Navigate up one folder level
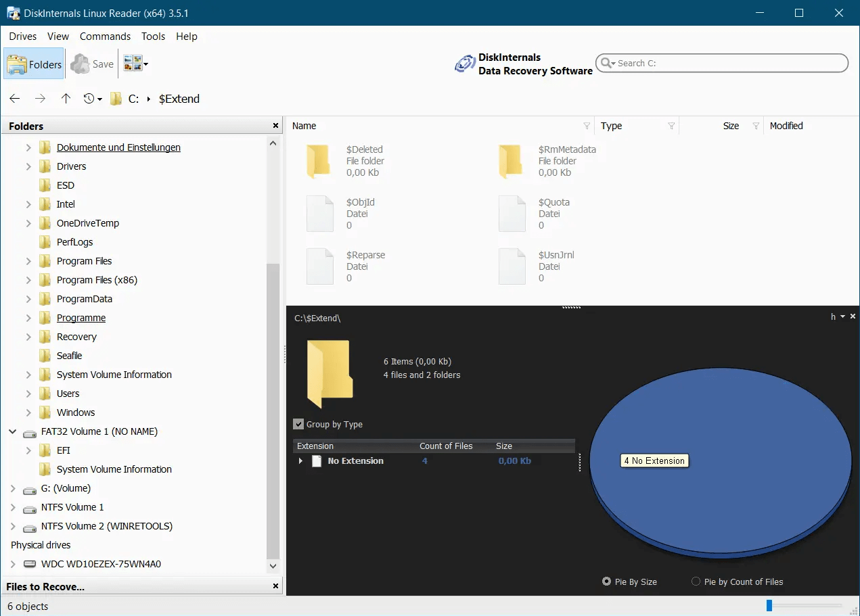Viewport: 860px width, 616px height. pyautogui.click(x=66, y=99)
